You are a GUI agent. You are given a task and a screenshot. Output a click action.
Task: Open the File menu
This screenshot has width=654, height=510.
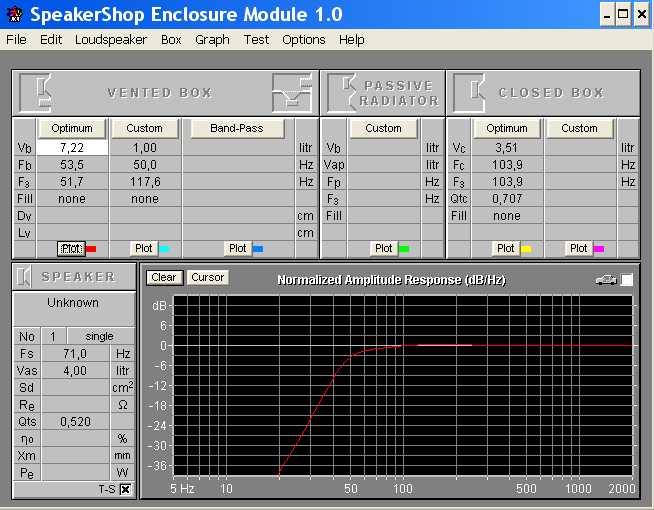point(16,40)
